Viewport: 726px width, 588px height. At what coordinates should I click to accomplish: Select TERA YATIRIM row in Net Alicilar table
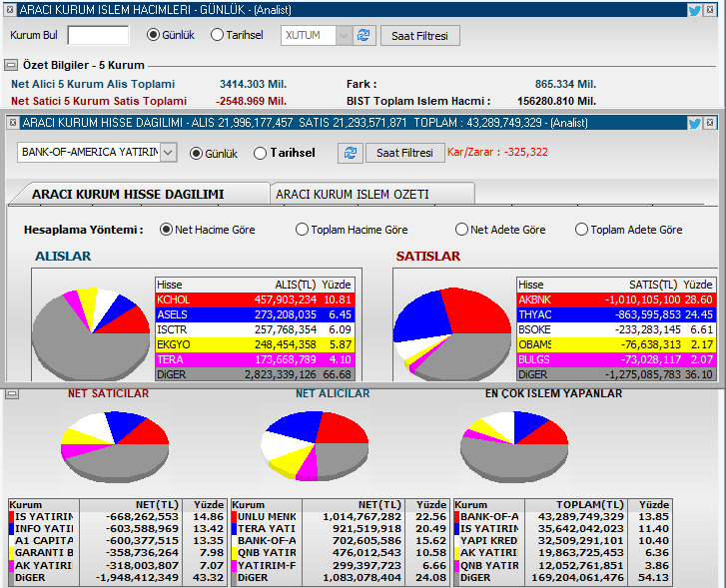tap(340, 529)
